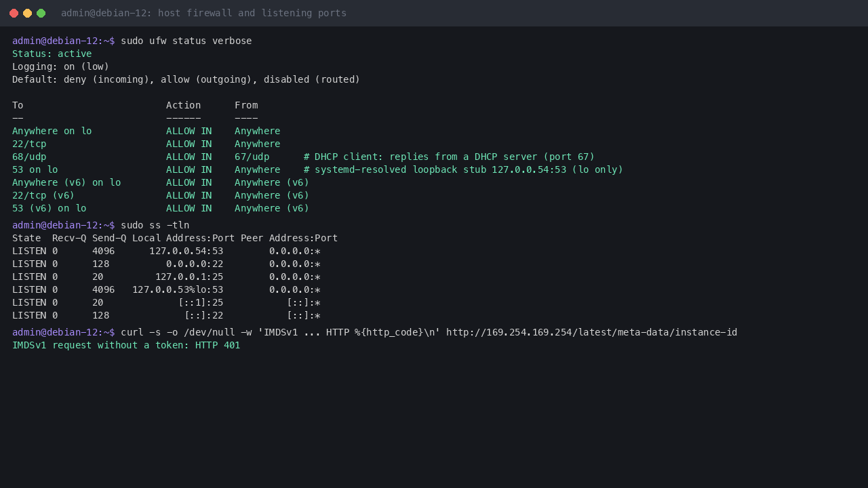868x488 pixels.
Task: Select the '[::]:22' listening address
Action: (x=204, y=315)
